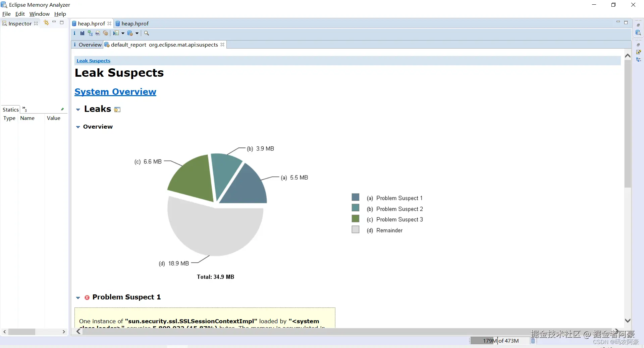Minimize the Inspector view
This screenshot has height=348, width=644.
54,22
